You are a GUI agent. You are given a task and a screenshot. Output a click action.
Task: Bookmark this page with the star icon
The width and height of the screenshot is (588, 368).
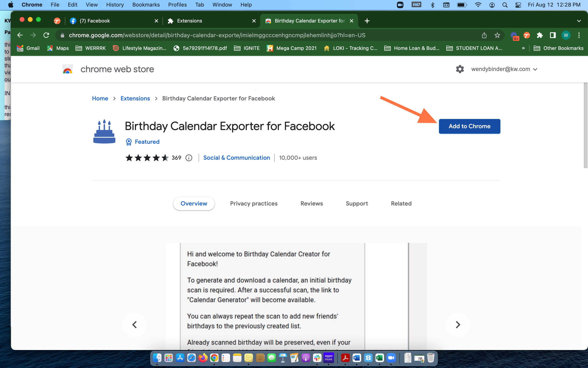(497, 35)
